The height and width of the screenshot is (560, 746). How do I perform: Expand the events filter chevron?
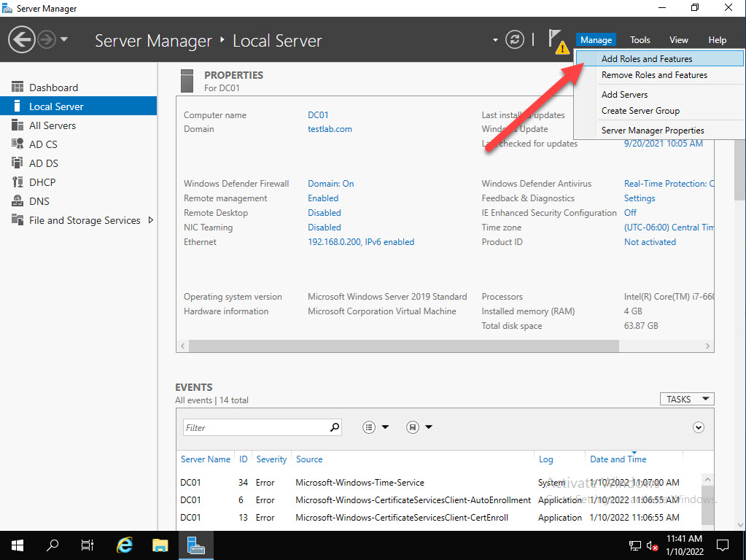click(x=698, y=427)
